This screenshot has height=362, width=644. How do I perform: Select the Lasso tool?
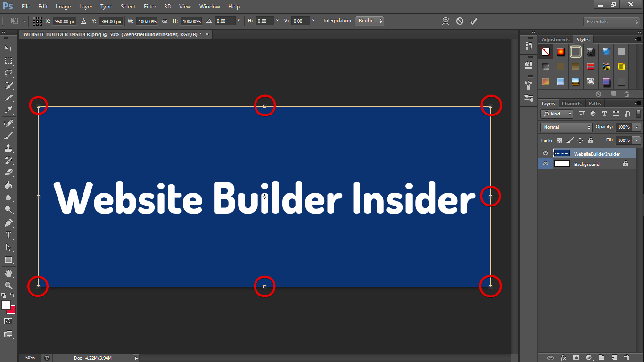(8, 73)
